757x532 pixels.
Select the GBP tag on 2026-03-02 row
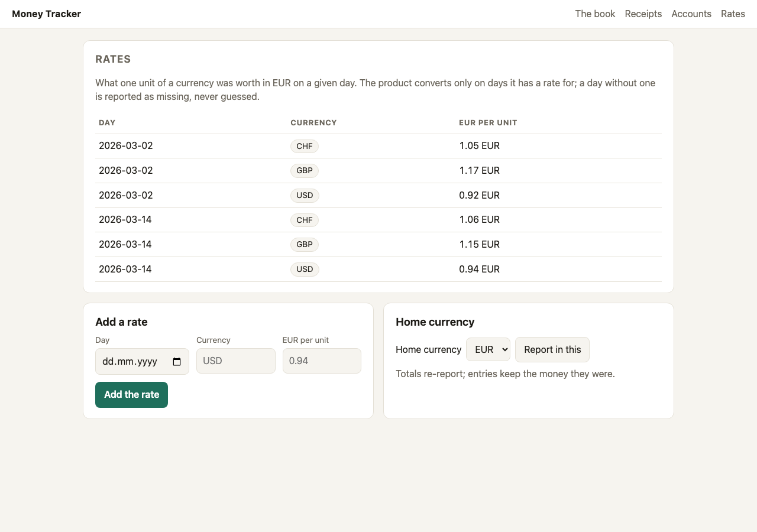305,171
